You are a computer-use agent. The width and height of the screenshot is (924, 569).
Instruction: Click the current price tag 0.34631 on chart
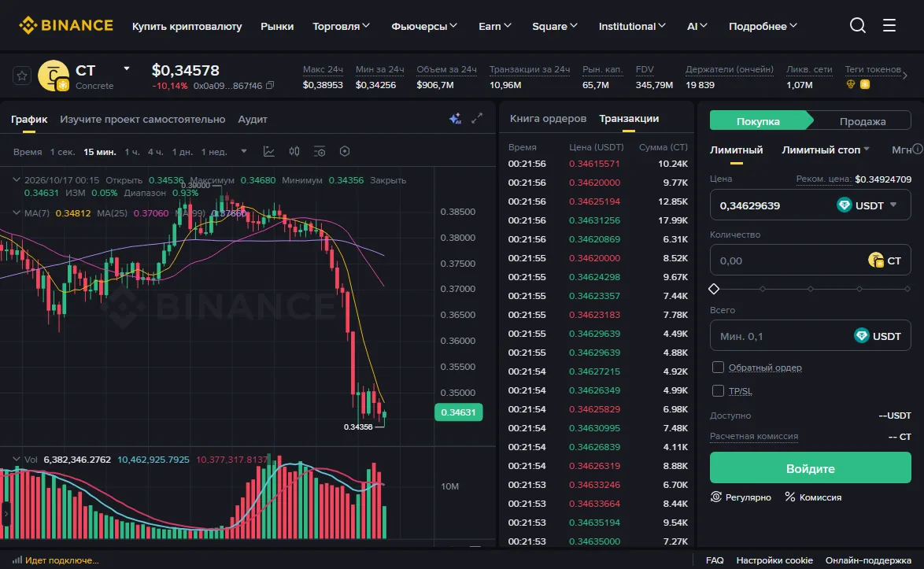(459, 412)
